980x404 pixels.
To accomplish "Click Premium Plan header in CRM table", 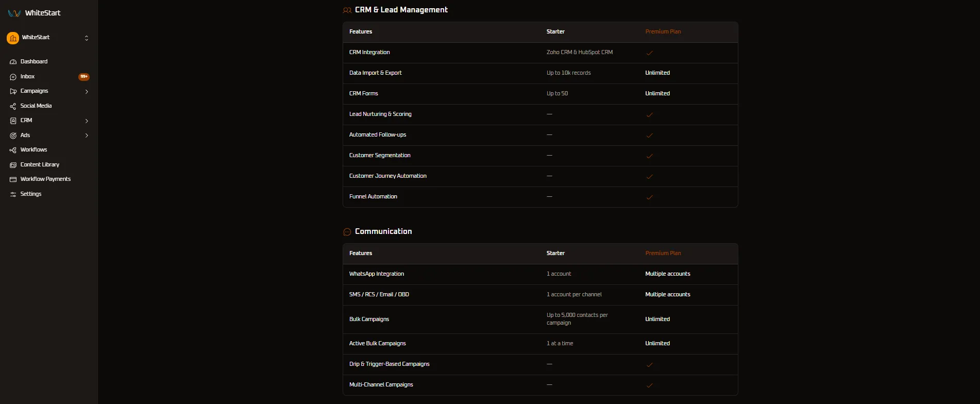I will click(663, 31).
